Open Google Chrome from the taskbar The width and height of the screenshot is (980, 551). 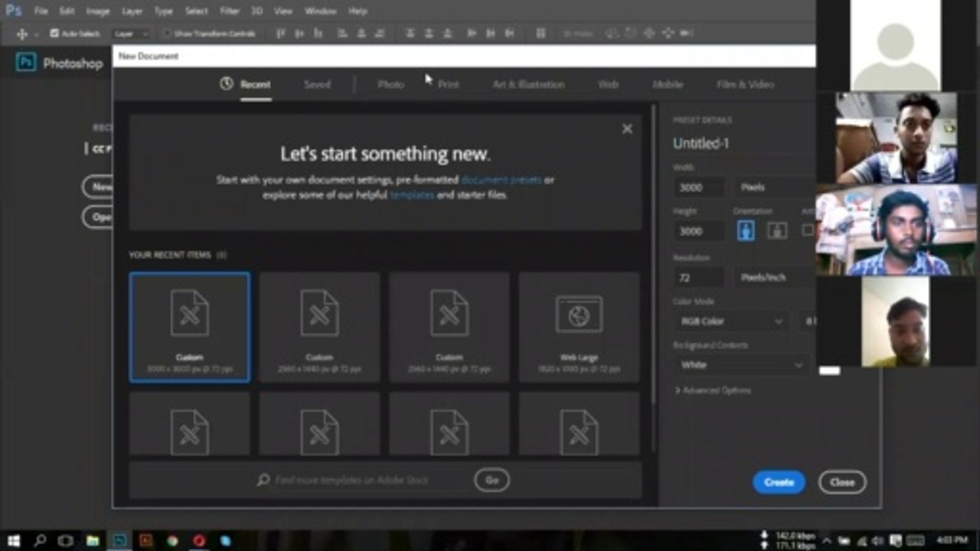click(172, 540)
